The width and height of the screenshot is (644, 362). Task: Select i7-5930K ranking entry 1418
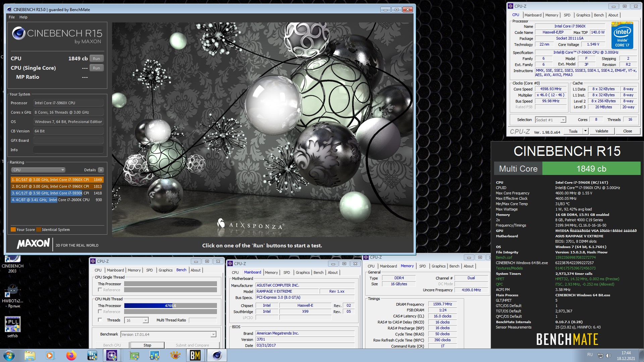[x=57, y=193]
